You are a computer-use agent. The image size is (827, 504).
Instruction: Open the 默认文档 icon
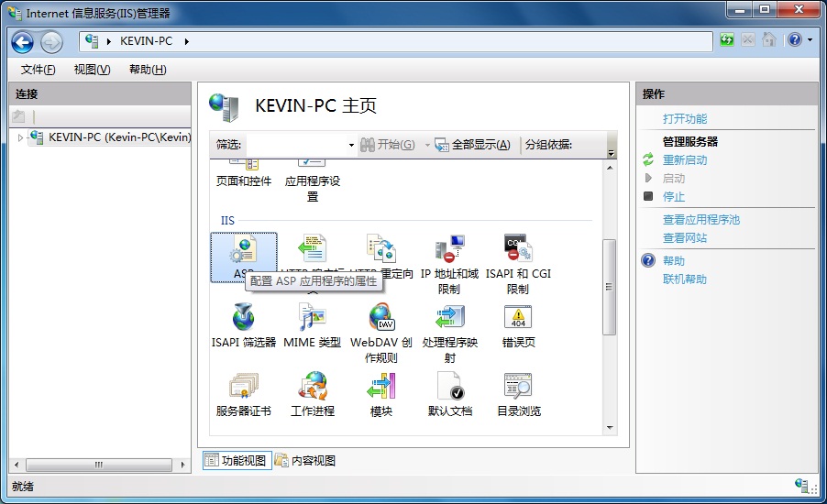coord(450,388)
